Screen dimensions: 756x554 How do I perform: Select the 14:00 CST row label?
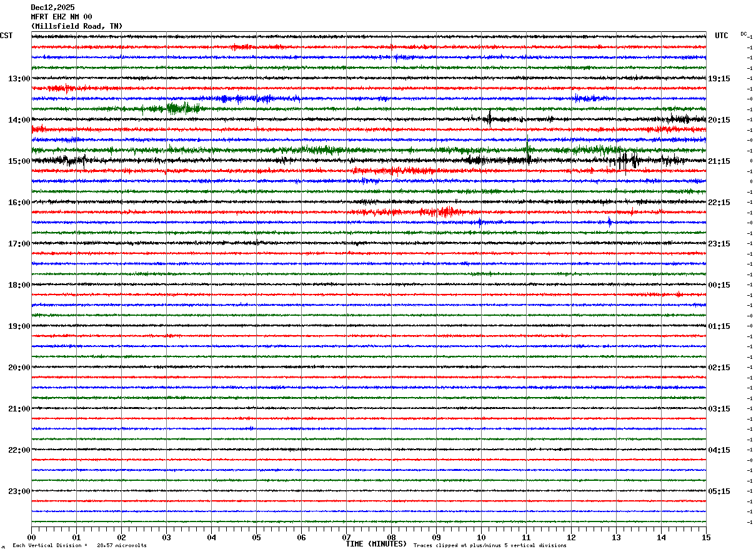pyautogui.click(x=19, y=120)
